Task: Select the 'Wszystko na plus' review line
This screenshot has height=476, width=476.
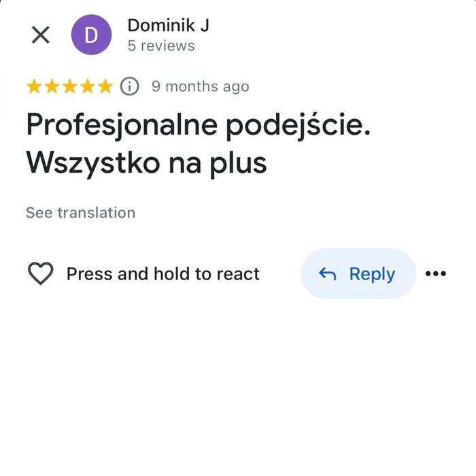Action: (146, 163)
